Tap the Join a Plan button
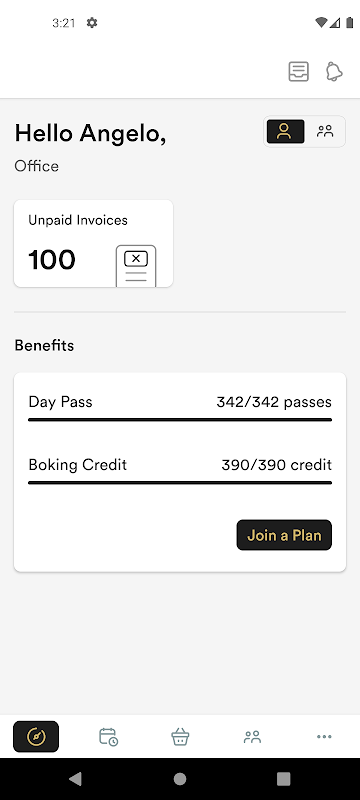Viewport: 360px width, 800px height. tap(284, 535)
